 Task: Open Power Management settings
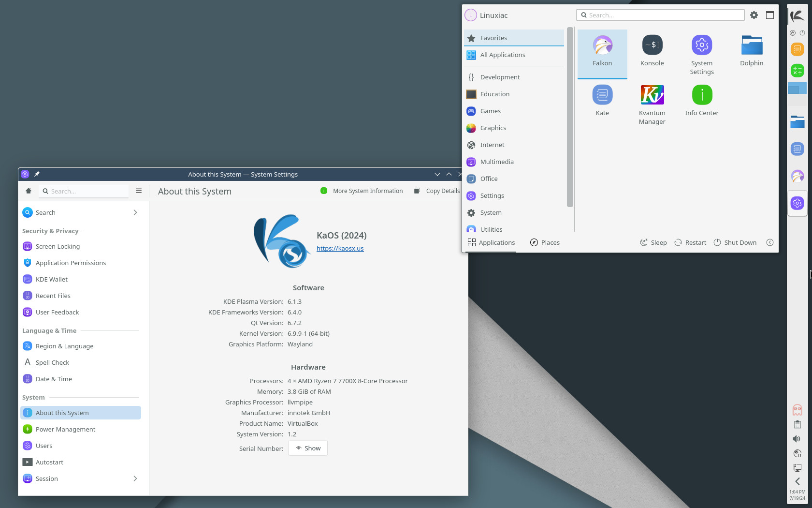click(x=81, y=429)
